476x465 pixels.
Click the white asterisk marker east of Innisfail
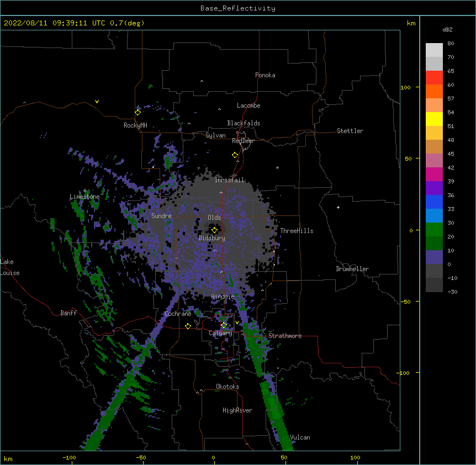pos(277,167)
